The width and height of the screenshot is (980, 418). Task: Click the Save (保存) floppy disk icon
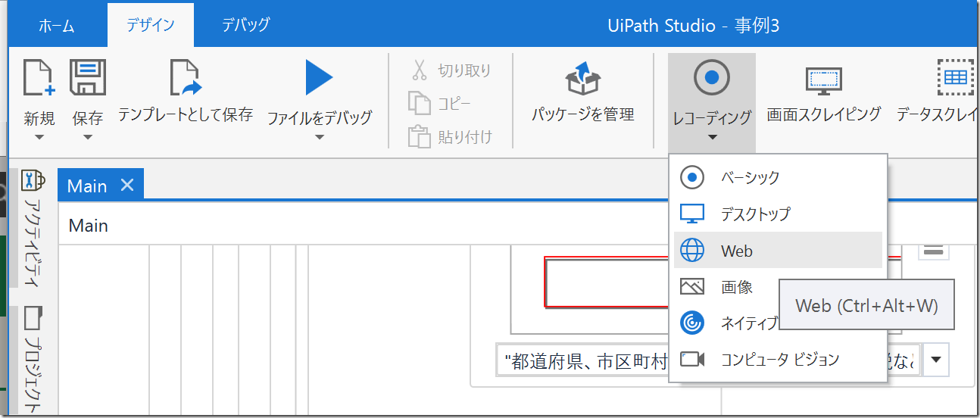(x=87, y=78)
